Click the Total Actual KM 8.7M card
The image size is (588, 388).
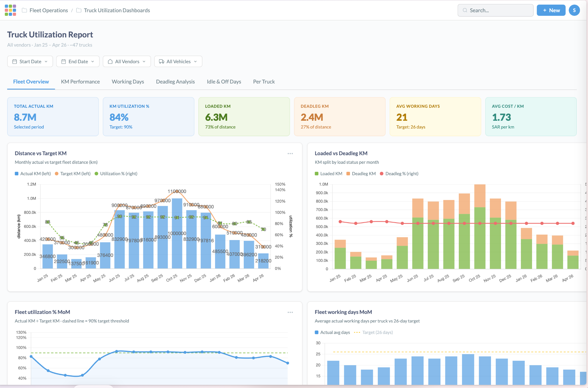coord(53,116)
